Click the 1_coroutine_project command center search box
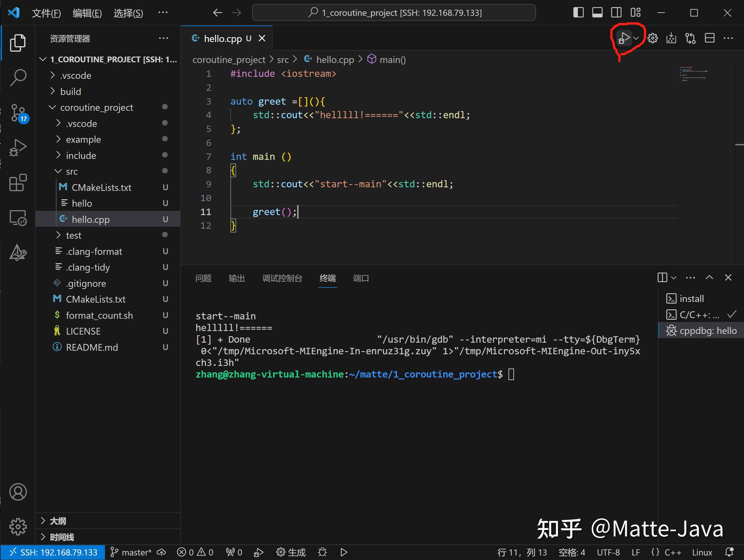 pyautogui.click(x=393, y=13)
